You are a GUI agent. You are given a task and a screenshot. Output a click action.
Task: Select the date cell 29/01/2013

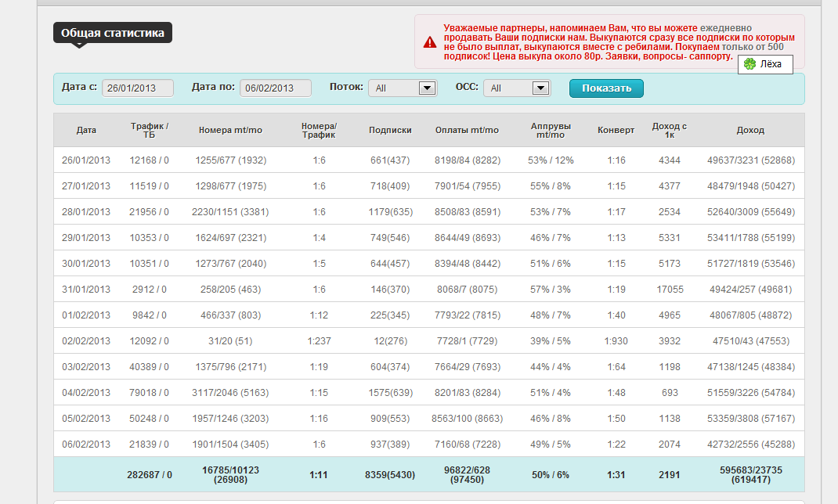pos(86,238)
